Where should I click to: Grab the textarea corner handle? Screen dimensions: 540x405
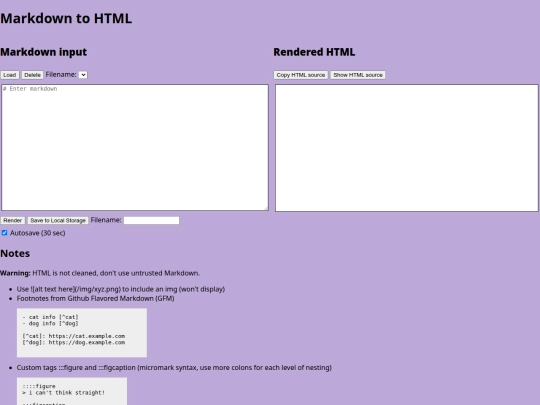tap(266, 208)
